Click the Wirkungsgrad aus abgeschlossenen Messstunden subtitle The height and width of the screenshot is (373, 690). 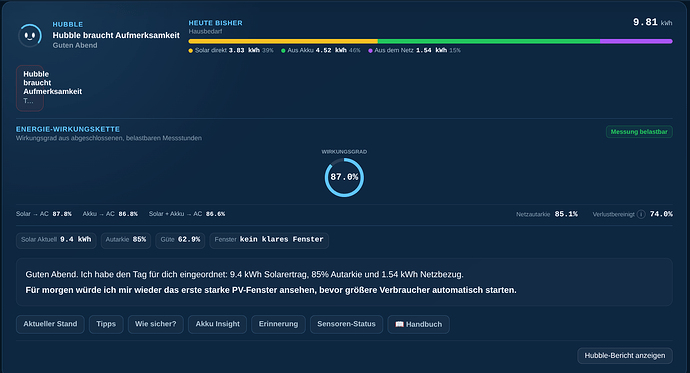pos(109,138)
